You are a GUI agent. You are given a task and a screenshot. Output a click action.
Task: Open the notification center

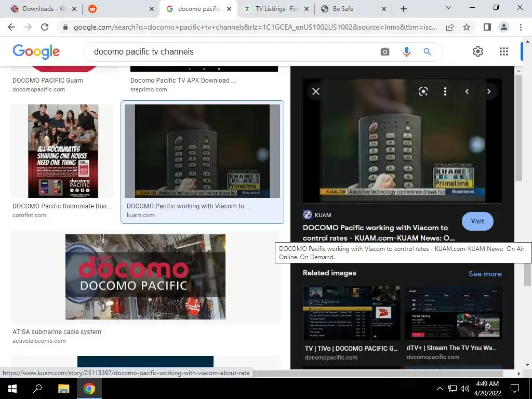[515, 389]
